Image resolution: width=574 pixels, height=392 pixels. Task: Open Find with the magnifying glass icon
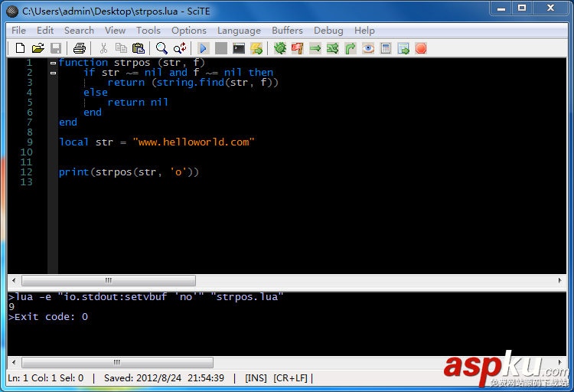161,48
